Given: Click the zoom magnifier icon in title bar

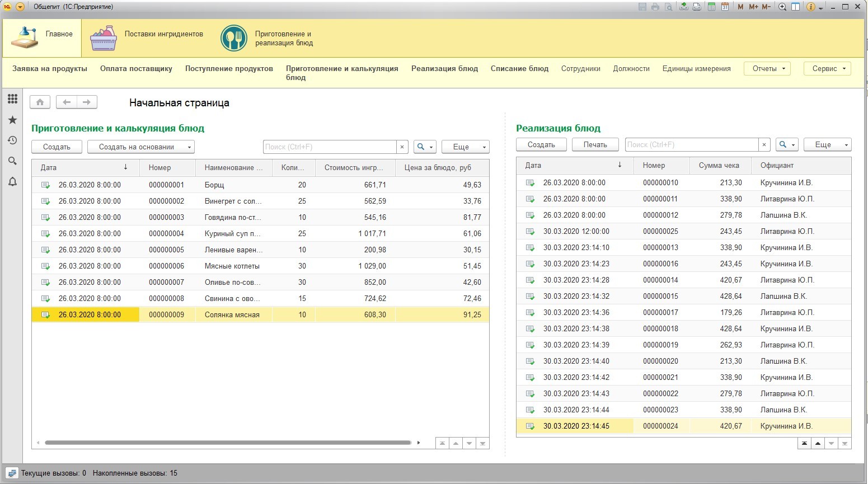Looking at the screenshot, I should click(x=782, y=7).
